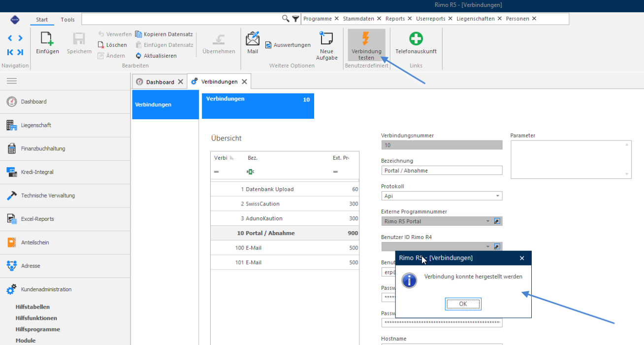644x345 pixels.
Task: Click the filter funnel icon
Action: pos(295,19)
